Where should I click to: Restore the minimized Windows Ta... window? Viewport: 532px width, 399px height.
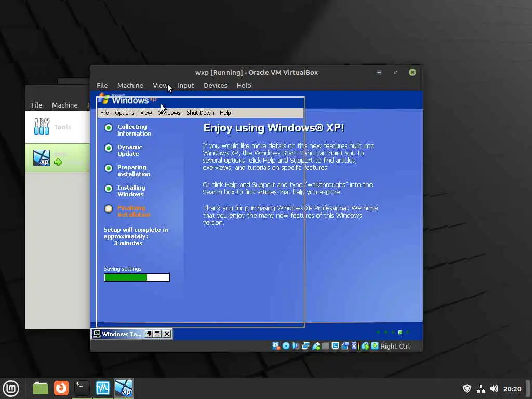[149, 334]
